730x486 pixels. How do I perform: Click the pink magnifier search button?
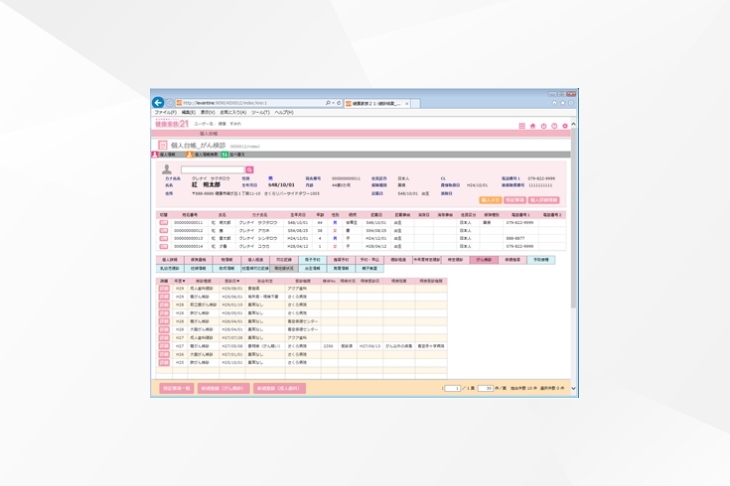click(x=249, y=170)
